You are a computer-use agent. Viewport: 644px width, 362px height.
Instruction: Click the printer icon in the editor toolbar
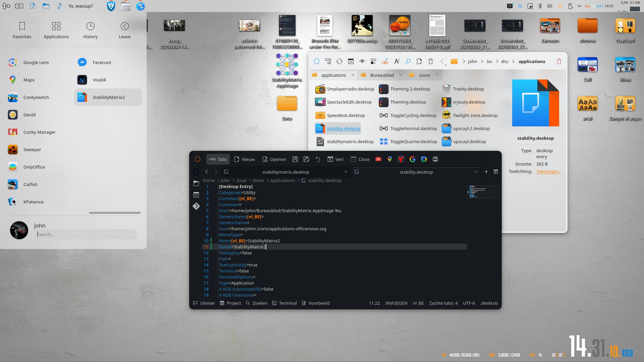tap(435, 159)
